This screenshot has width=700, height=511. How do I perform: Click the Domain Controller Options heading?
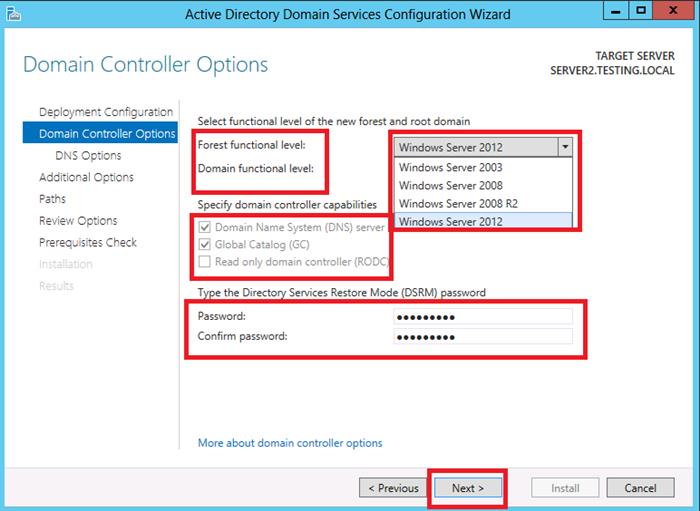click(146, 64)
